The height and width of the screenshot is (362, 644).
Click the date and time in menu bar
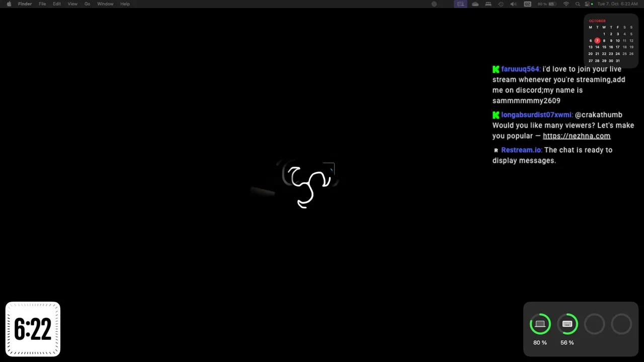tap(617, 4)
